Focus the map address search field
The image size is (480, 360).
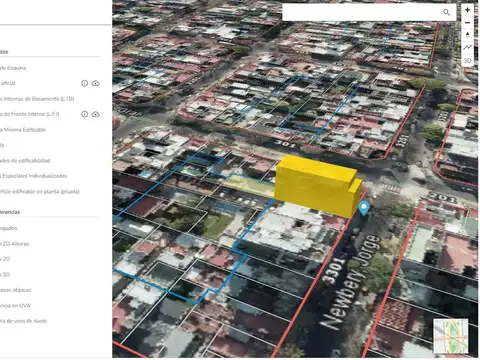(x=369, y=12)
